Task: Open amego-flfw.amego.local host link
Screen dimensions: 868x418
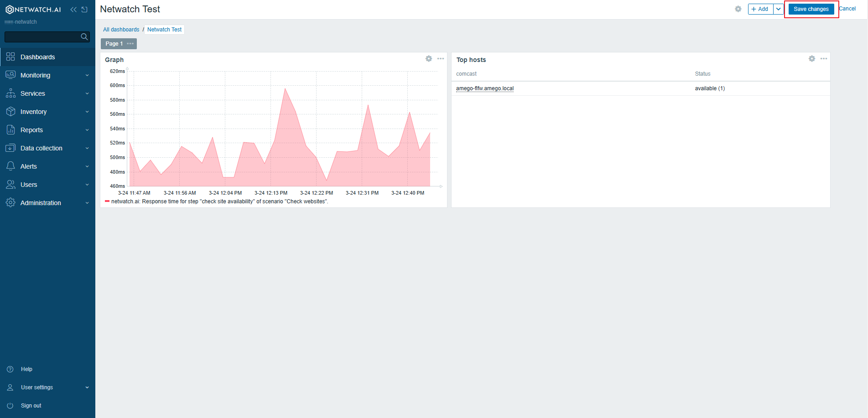Action: (x=485, y=88)
